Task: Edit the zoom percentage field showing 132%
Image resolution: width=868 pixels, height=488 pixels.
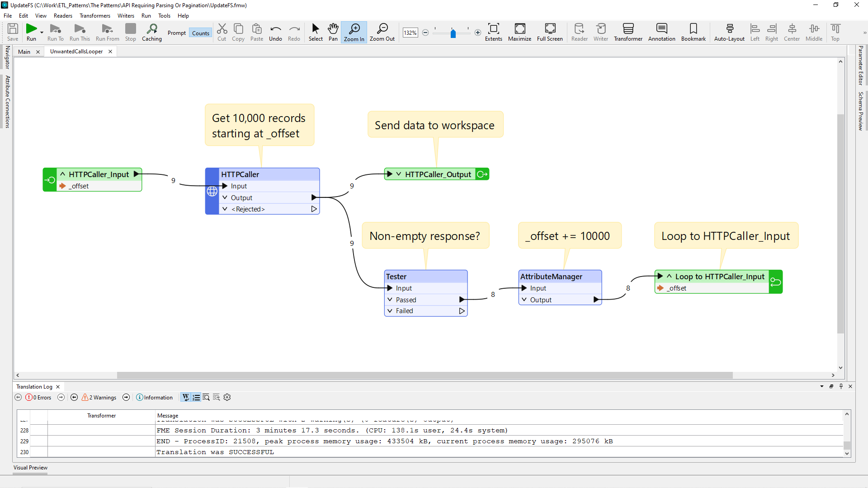Action: click(410, 33)
